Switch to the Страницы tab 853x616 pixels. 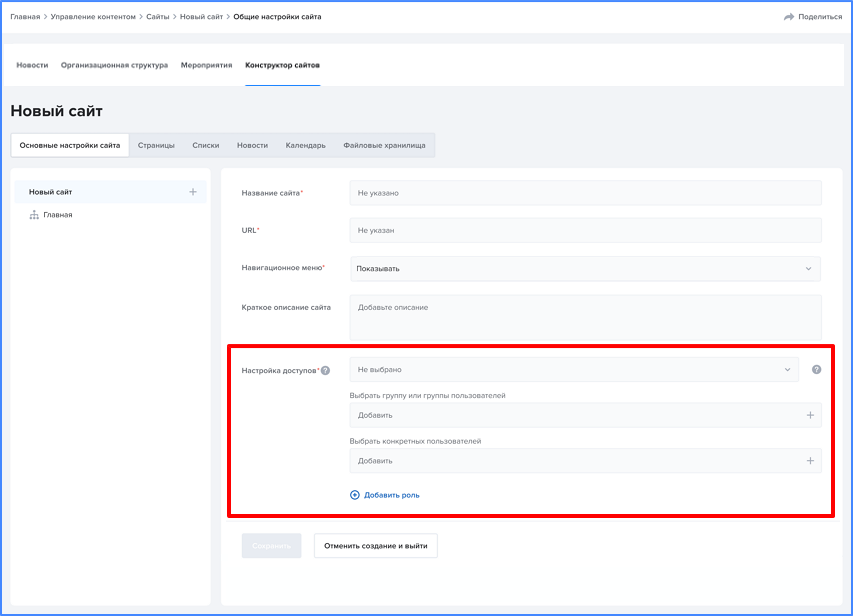(x=156, y=145)
